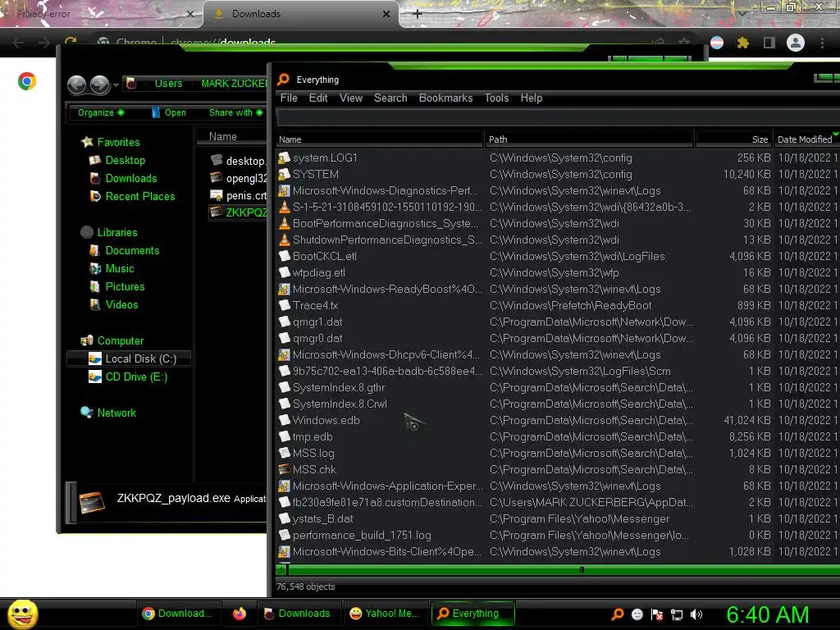Go forward in Explorer window
This screenshot has width=840, height=630.
(99, 84)
